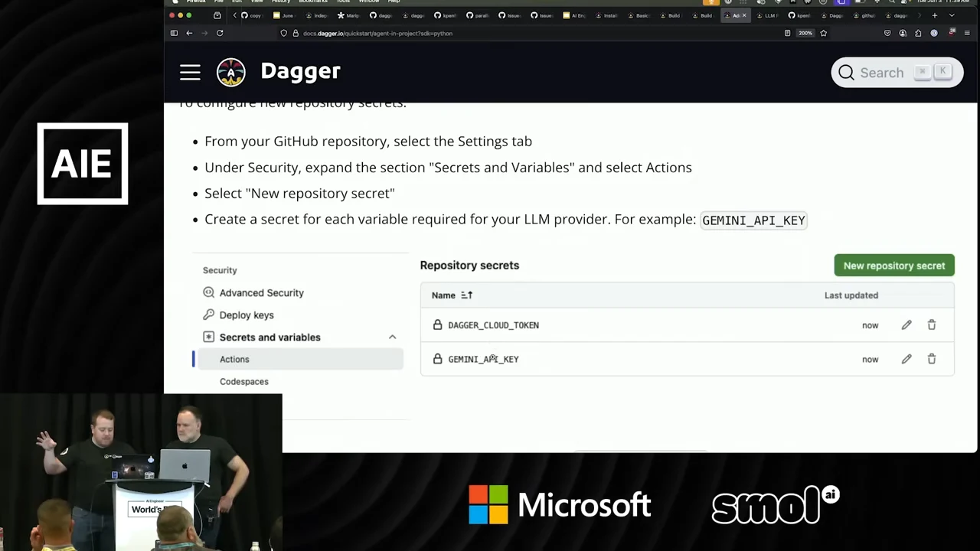The image size is (980, 551).
Task: Click the Dagger site title
Action: (x=300, y=71)
